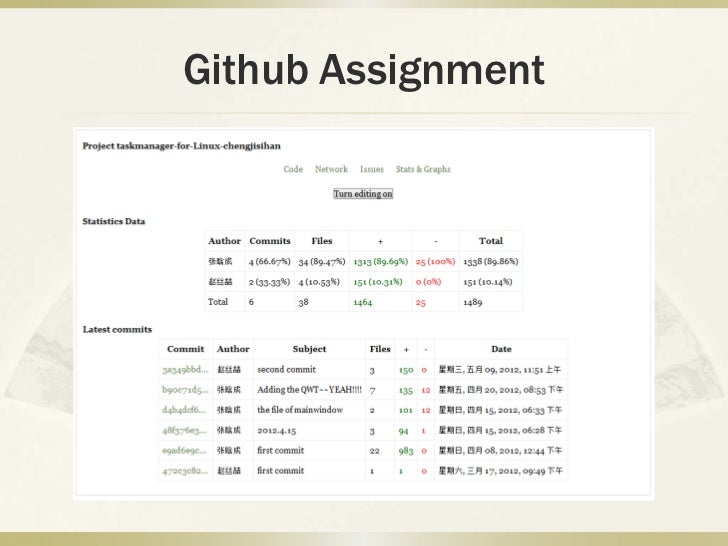Image resolution: width=728 pixels, height=546 pixels.
Task: Open the Network link
Action: coord(331,169)
